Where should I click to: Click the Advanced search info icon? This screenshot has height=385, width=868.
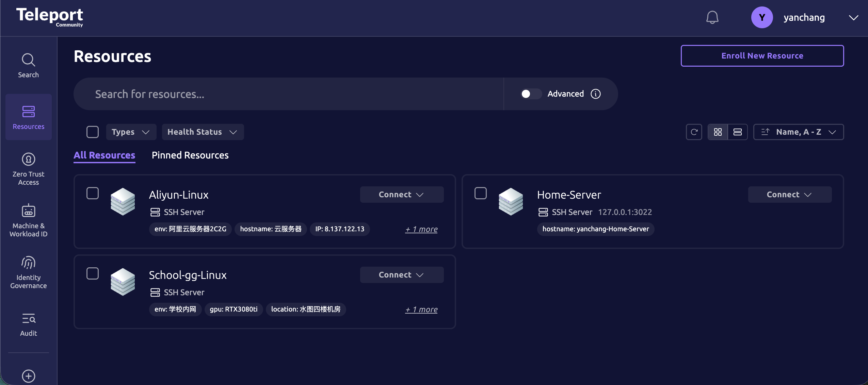click(x=595, y=94)
